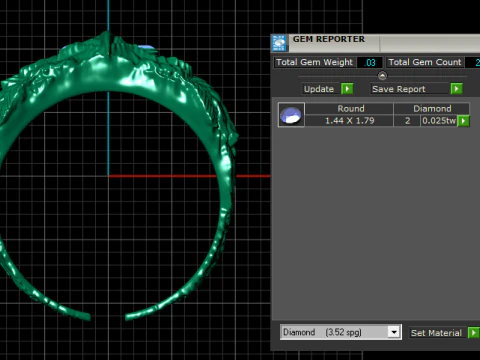Click the Set Material button
Image resolution: width=480 pixels, height=360 pixels.
tap(437, 333)
